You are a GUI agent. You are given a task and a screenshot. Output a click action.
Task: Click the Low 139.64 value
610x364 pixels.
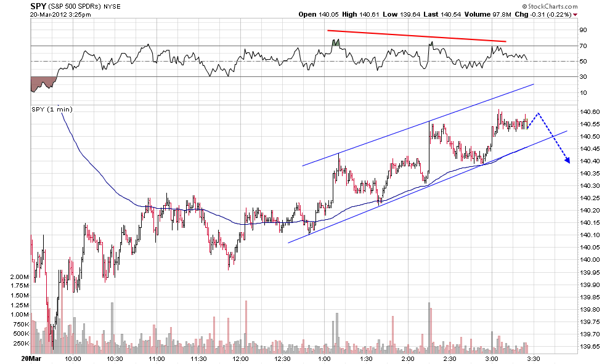pos(402,14)
